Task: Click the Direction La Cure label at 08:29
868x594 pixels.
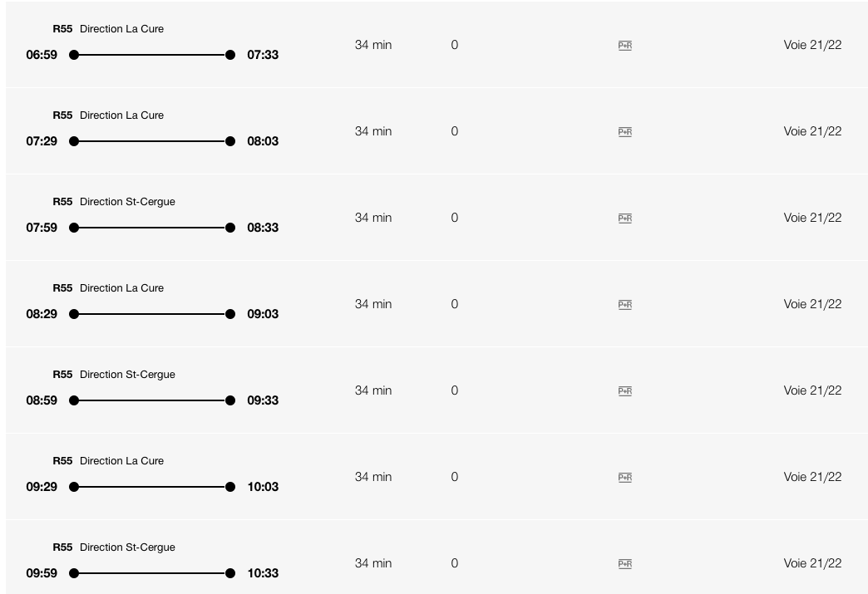Action: [x=121, y=288]
